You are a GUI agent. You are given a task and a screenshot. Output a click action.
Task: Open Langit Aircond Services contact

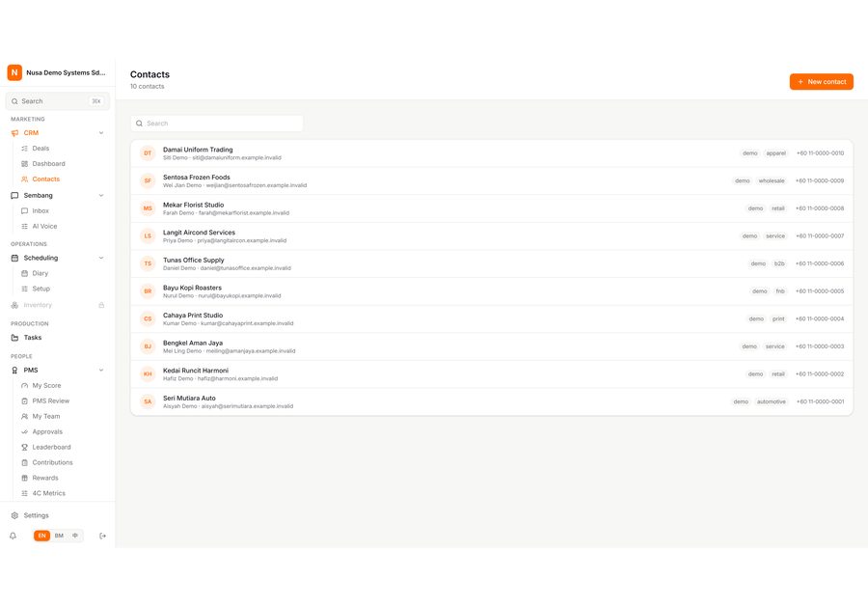pos(492,236)
